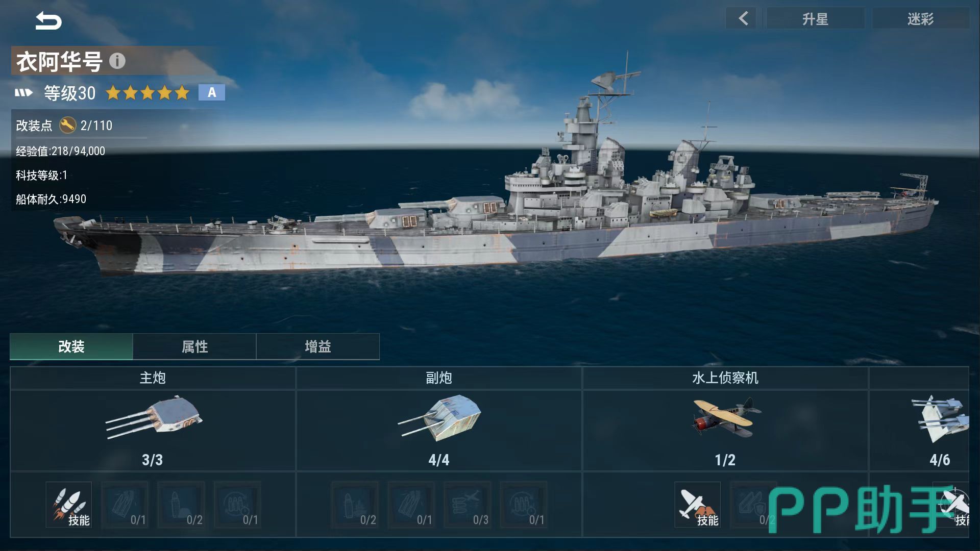This screenshot has height=551, width=980.
Task: Click the locked main gun 0/2 slot
Action: pyautogui.click(x=181, y=505)
